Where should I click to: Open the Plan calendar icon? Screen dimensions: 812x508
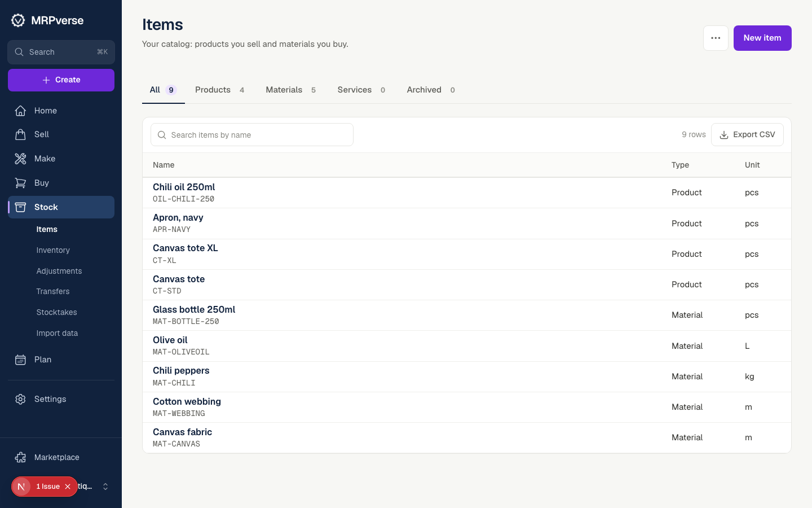click(20, 360)
